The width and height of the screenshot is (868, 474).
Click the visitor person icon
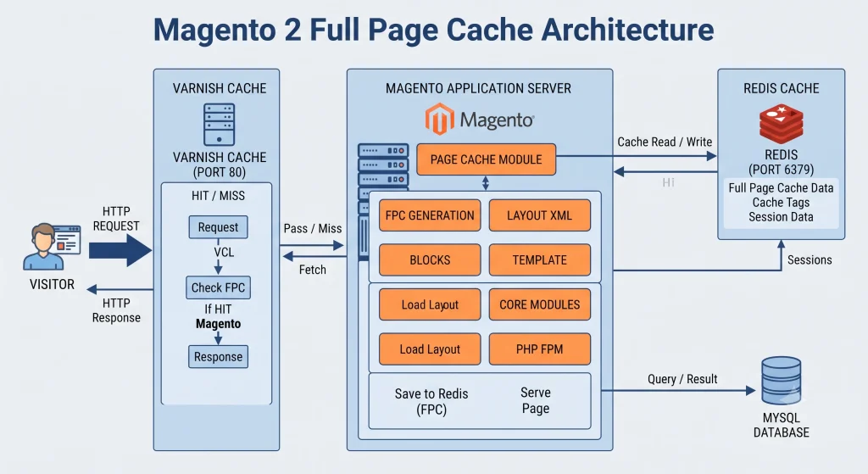(x=52, y=247)
